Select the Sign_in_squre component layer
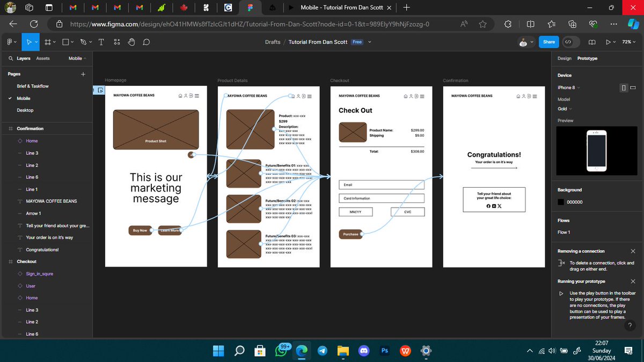The image size is (644, 362). tap(40, 274)
